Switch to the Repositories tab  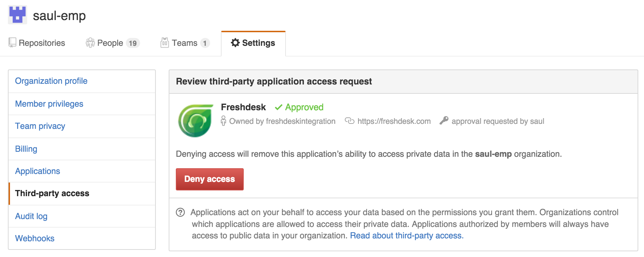pos(37,43)
